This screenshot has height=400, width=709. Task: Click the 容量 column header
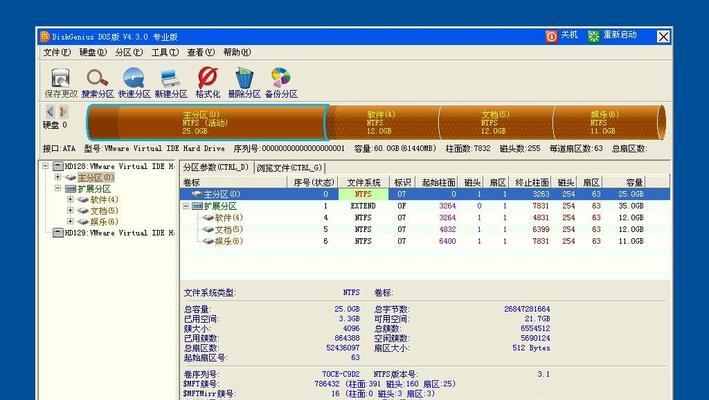pos(625,183)
